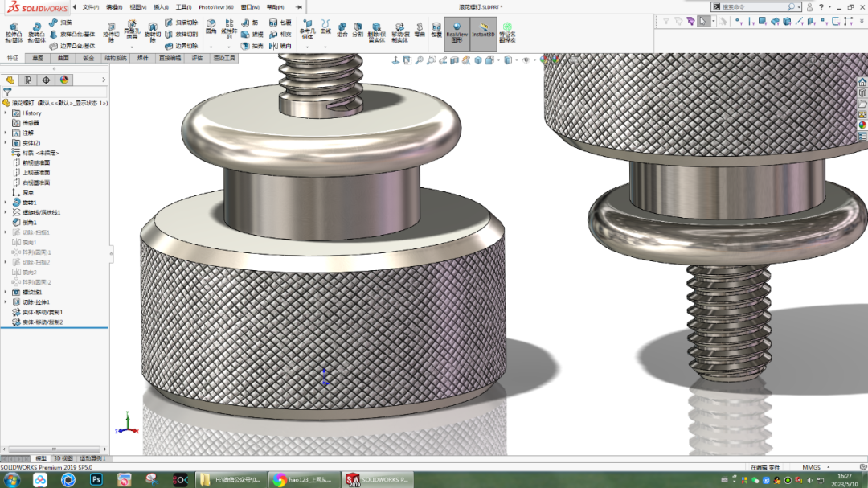Toggle the Hide/Show Items eye in view toolbar
This screenshot has width=868, height=488.
coord(526,59)
